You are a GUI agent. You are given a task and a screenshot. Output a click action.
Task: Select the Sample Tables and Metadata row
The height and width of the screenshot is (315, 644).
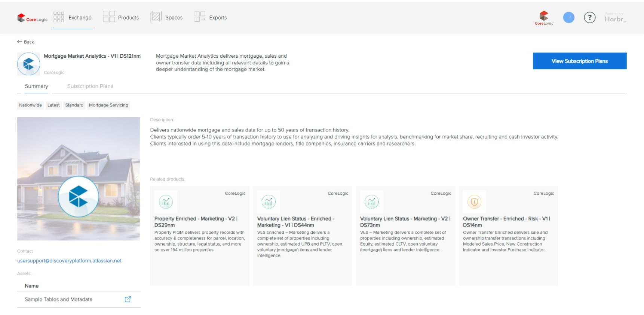click(x=79, y=299)
